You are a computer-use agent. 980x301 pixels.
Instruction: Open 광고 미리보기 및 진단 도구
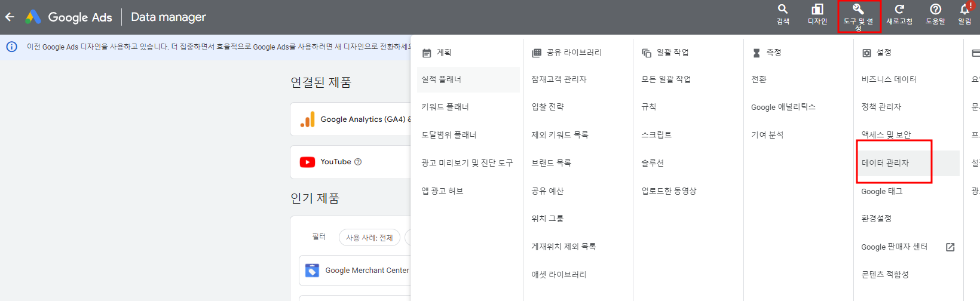point(468,163)
